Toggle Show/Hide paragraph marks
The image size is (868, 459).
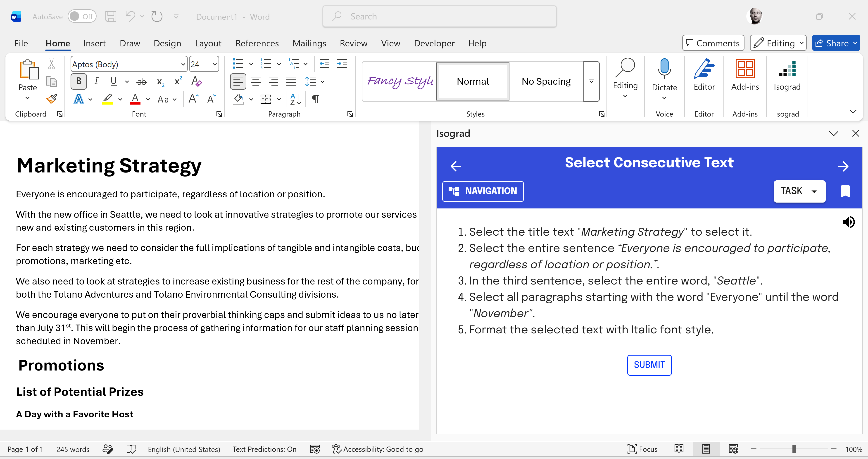pos(315,99)
